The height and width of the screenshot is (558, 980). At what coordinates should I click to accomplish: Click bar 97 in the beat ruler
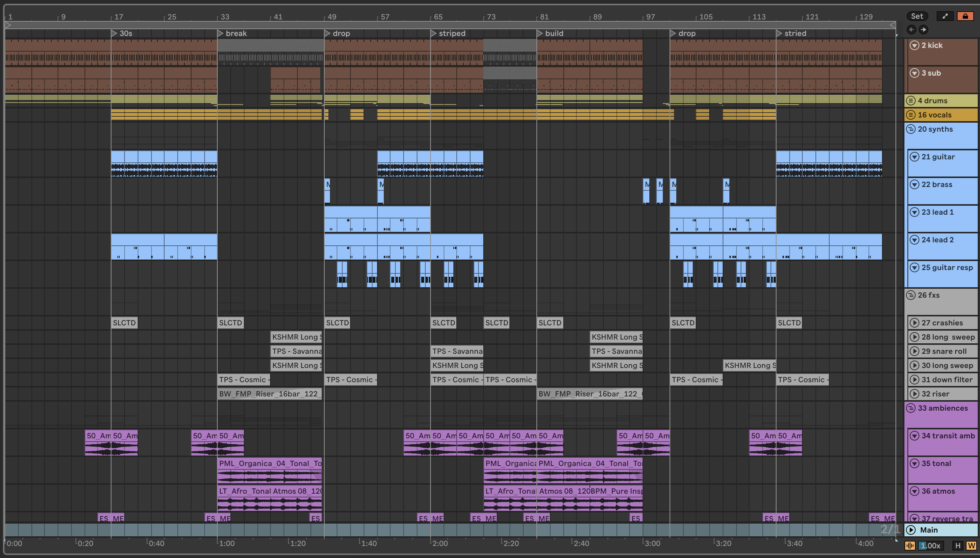click(650, 17)
